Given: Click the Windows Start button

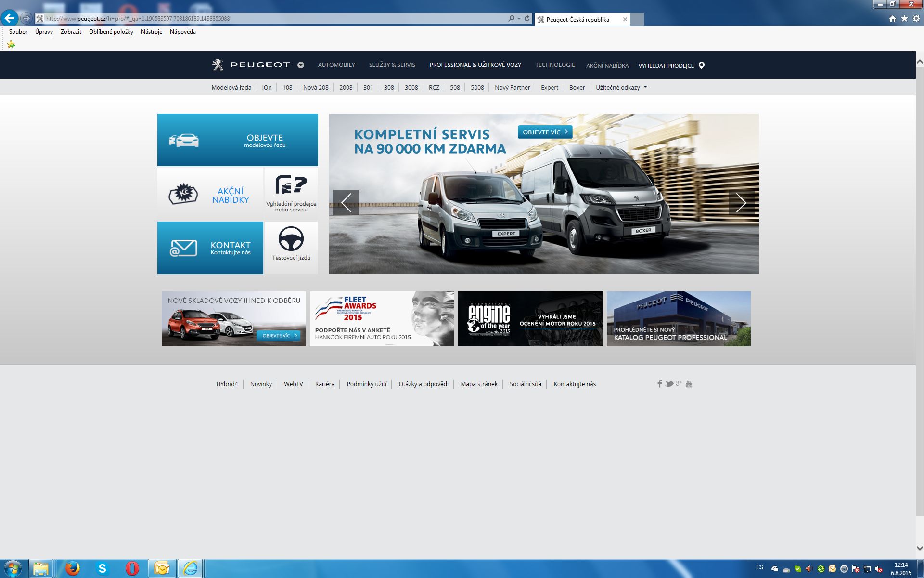Looking at the screenshot, I should click(12, 568).
